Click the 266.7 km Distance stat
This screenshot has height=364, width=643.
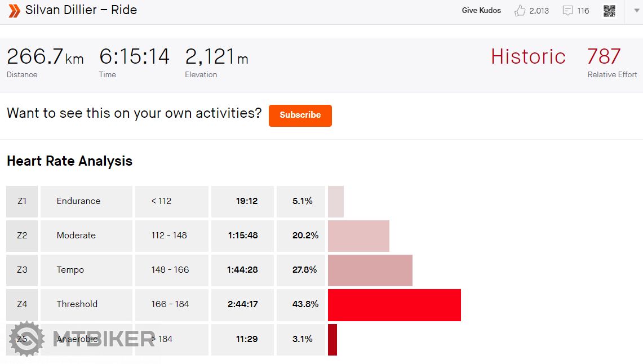click(45, 57)
